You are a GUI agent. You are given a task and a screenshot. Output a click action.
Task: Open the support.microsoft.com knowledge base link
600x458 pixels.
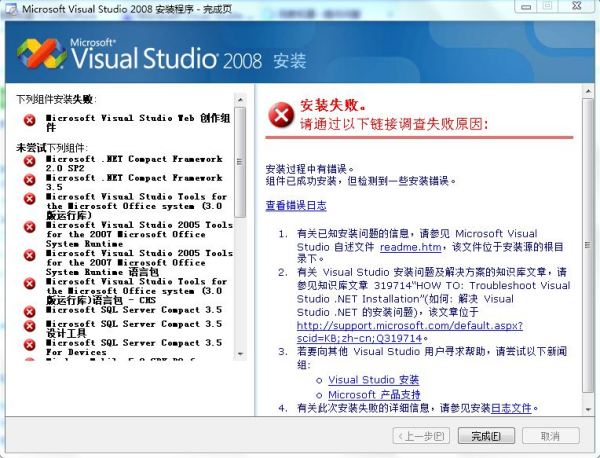(x=409, y=332)
